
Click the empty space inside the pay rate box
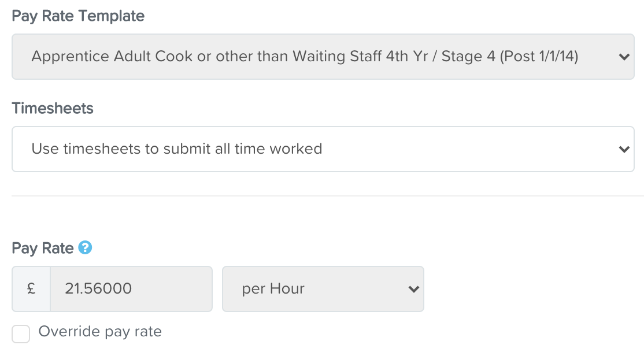[172, 288]
